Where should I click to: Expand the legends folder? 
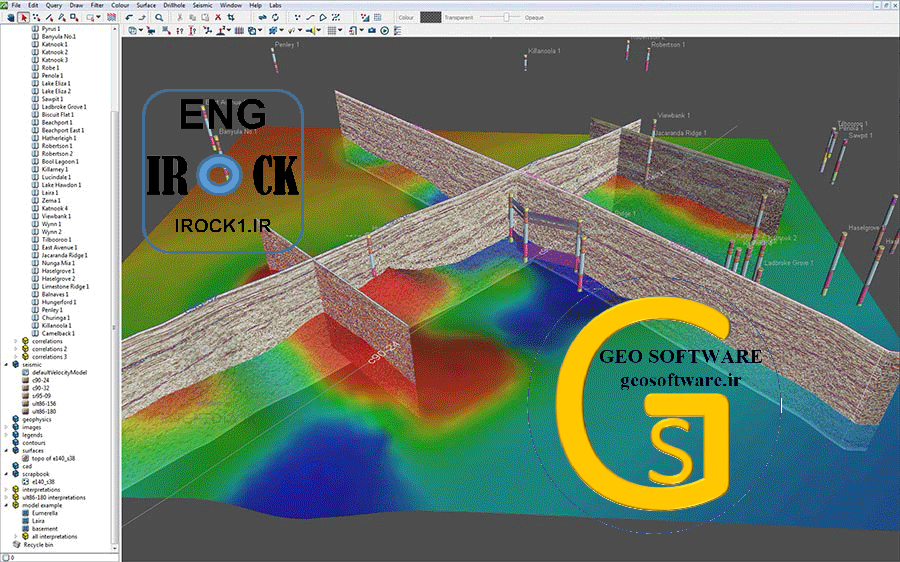coord(6,435)
